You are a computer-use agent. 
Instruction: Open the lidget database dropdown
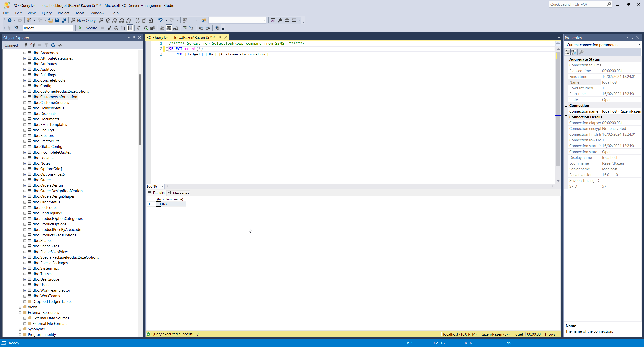point(71,28)
